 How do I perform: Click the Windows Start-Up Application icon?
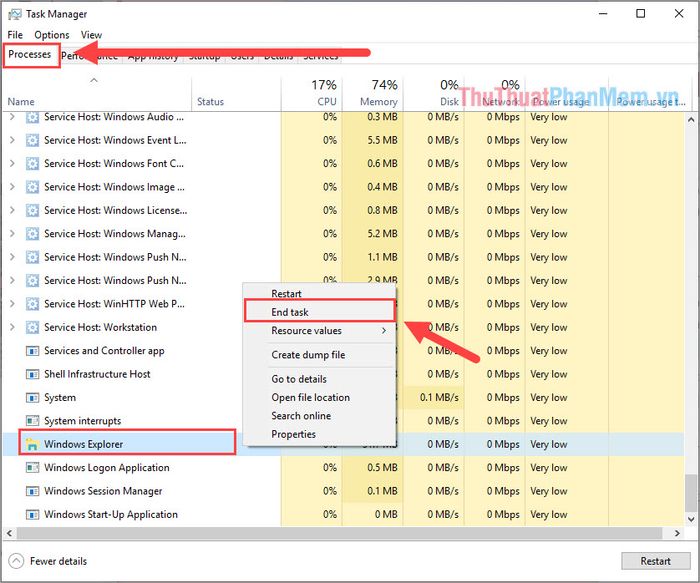pyautogui.click(x=32, y=515)
